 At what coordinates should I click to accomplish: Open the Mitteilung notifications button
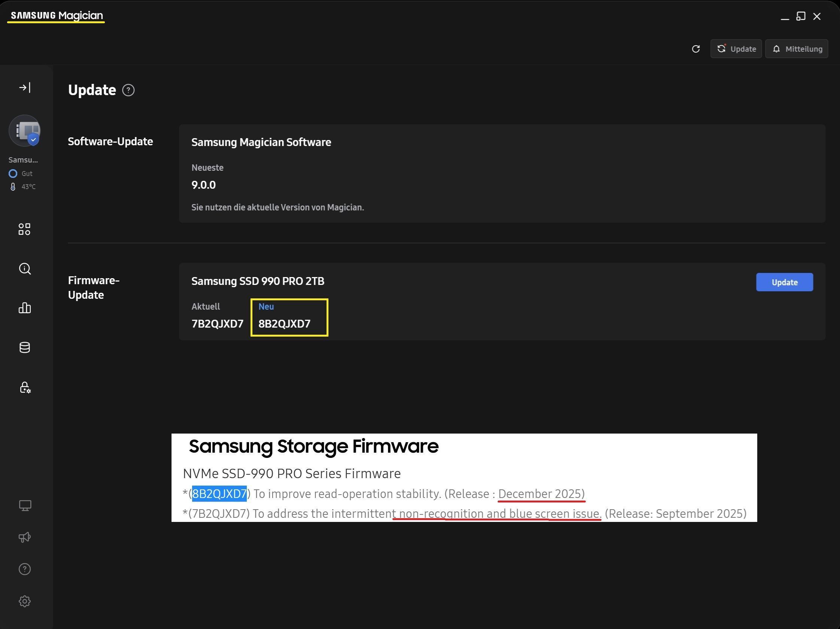click(x=796, y=49)
